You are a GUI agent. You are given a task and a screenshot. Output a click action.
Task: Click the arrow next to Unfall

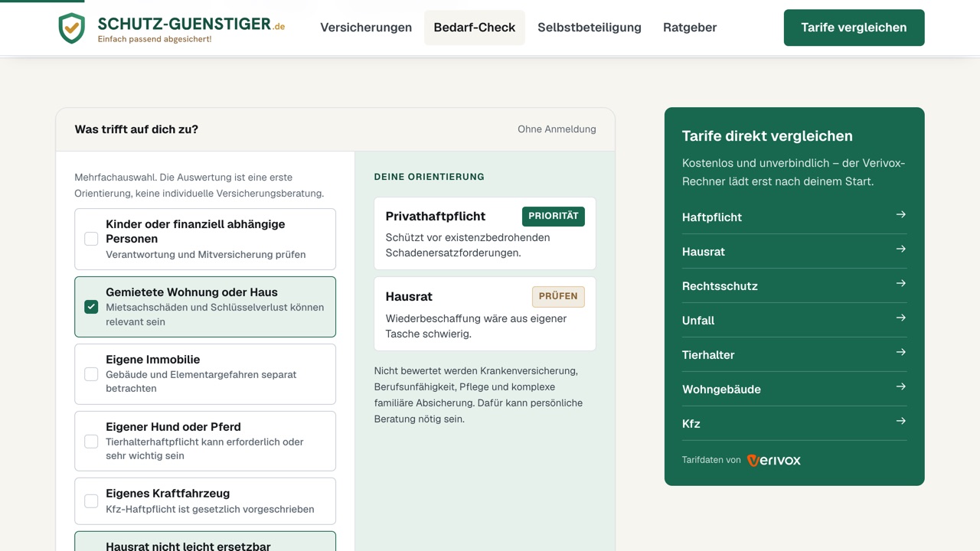pos(901,318)
